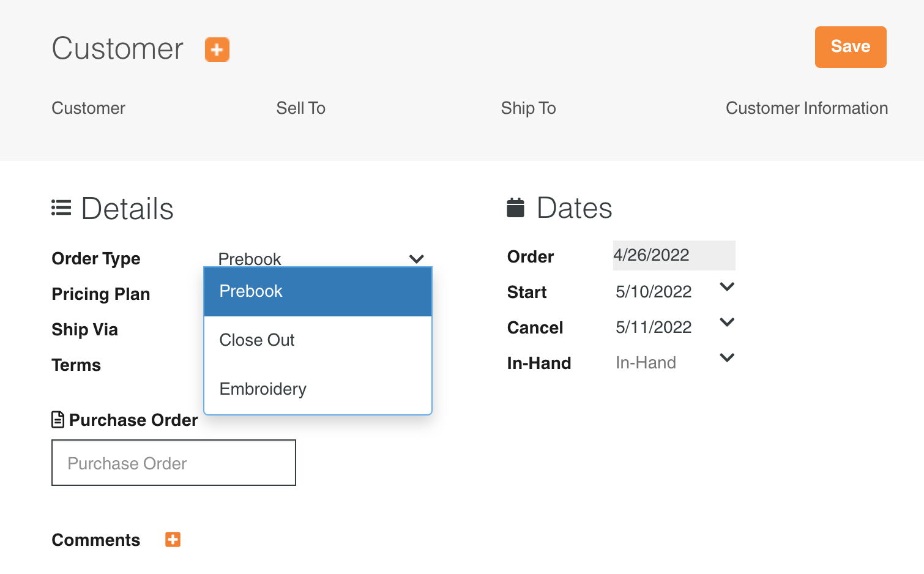Image resolution: width=924 pixels, height=574 pixels.
Task: Click the Order date field showing 4/26/2022
Action: [x=674, y=255]
